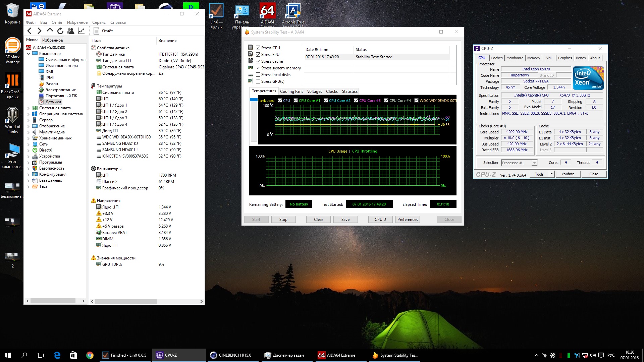Enable the Stress local disks checkbox
Viewport: 644px width, 362px height.
point(258,75)
